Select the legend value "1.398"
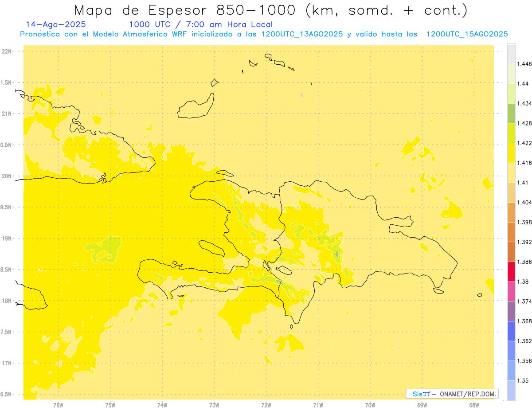Viewport: 532px width, 411px height. [x=524, y=222]
